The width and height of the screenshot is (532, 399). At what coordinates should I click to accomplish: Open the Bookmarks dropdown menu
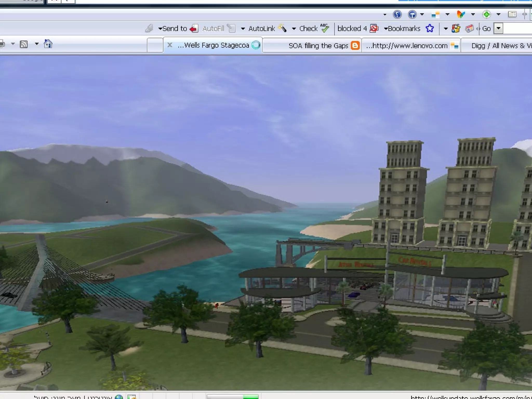[402, 28]
